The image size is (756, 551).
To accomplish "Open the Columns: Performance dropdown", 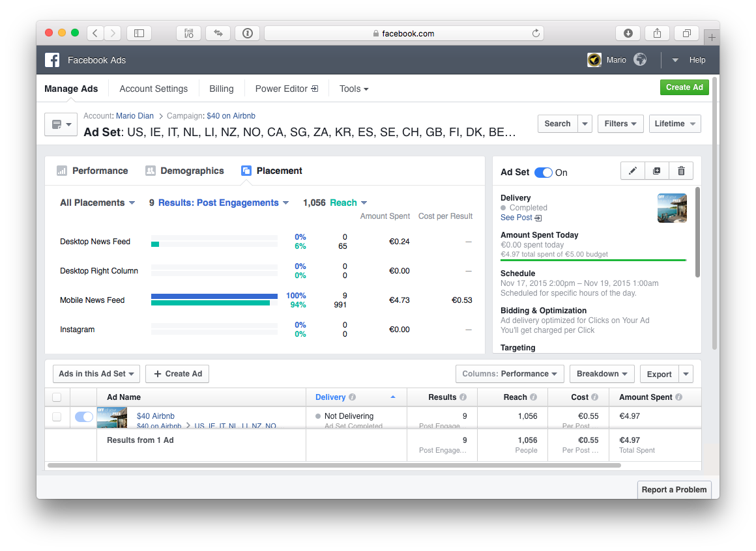I will point(510,374).
